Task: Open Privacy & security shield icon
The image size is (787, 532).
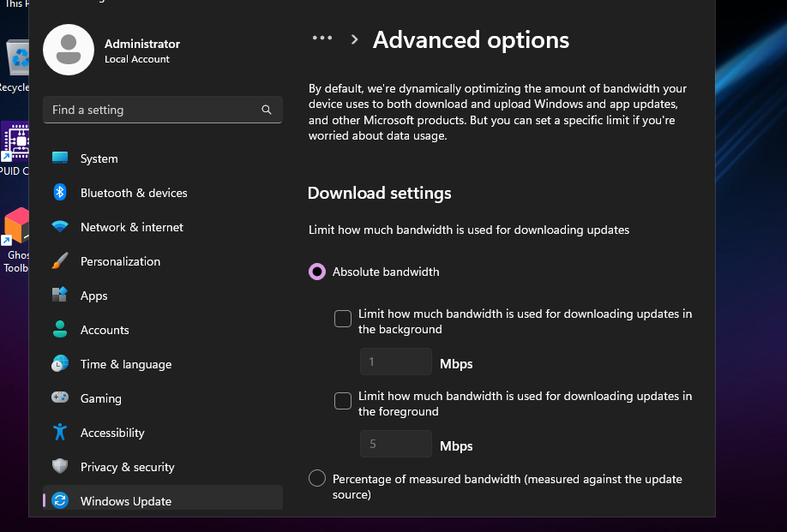Action: 60,467
